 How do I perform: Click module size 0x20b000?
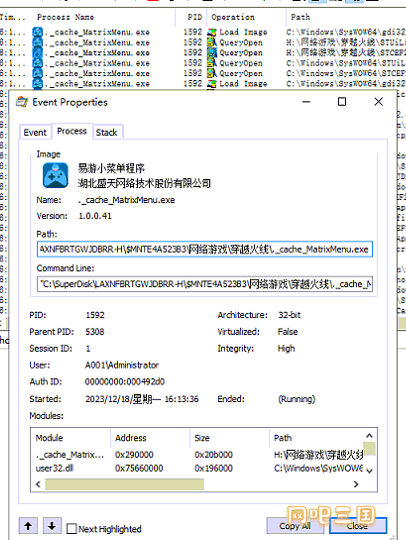click(214, 455)
